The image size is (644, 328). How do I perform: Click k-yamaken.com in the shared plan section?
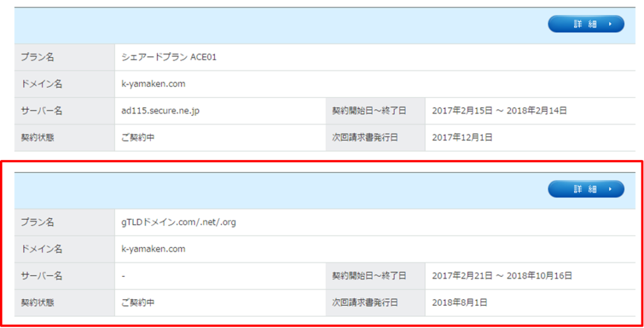153,84
